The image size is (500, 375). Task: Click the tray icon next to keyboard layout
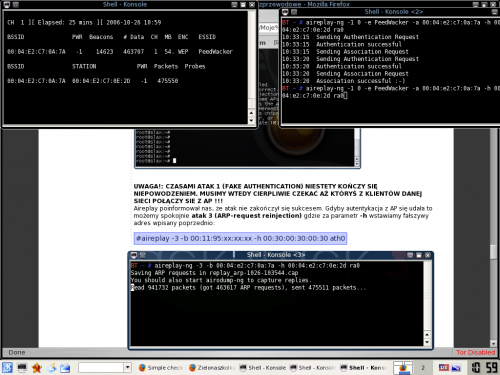(456, 368)
